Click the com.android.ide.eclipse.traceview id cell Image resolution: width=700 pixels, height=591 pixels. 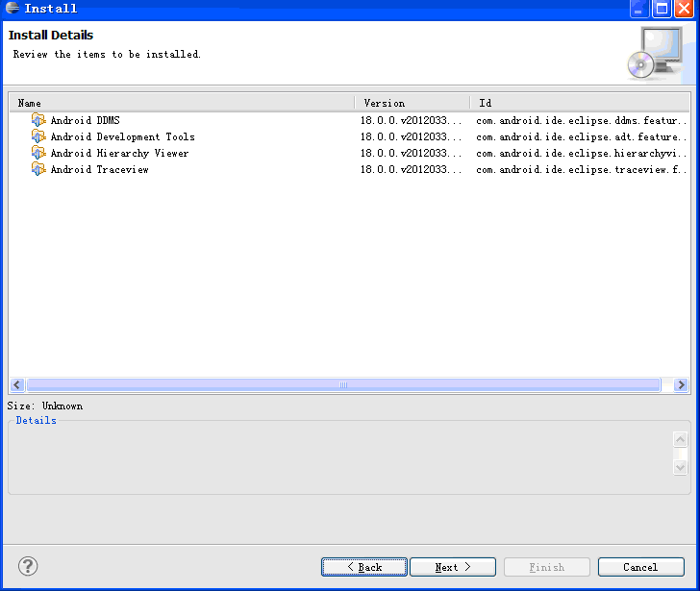coord(581,170)
